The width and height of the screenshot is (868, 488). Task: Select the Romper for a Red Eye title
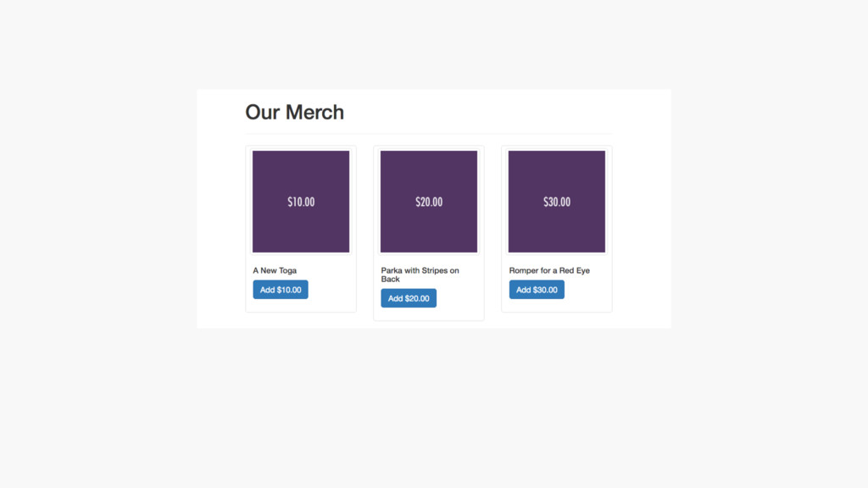pos(549,271)
